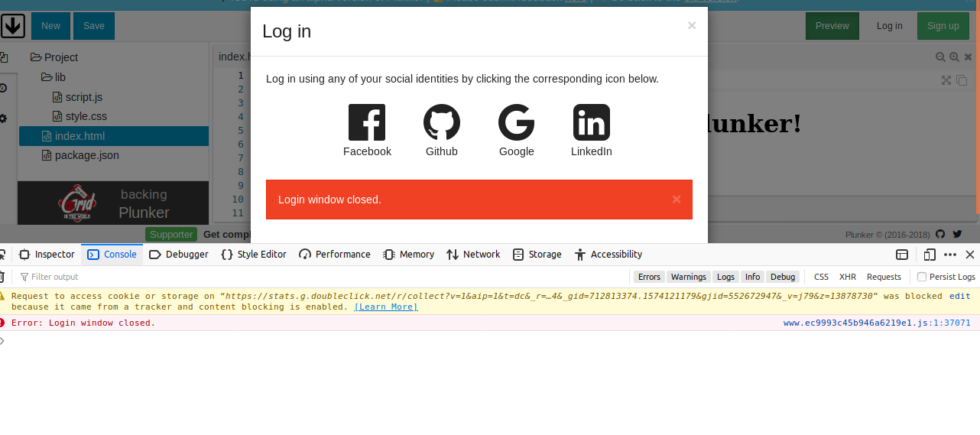Click the Grid backing Plunker banner
This screenshot has height=435, width=980.
[113, 203]
